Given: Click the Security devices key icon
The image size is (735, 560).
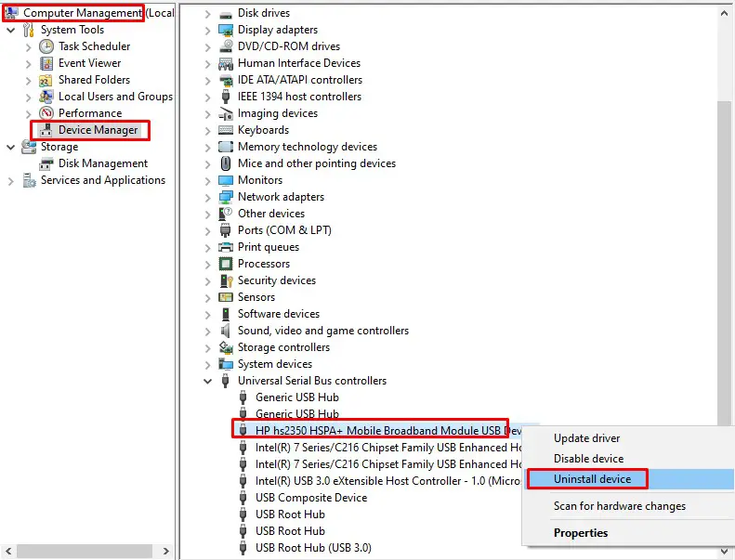Looking at the screenshot, I should tap(226, 280).
